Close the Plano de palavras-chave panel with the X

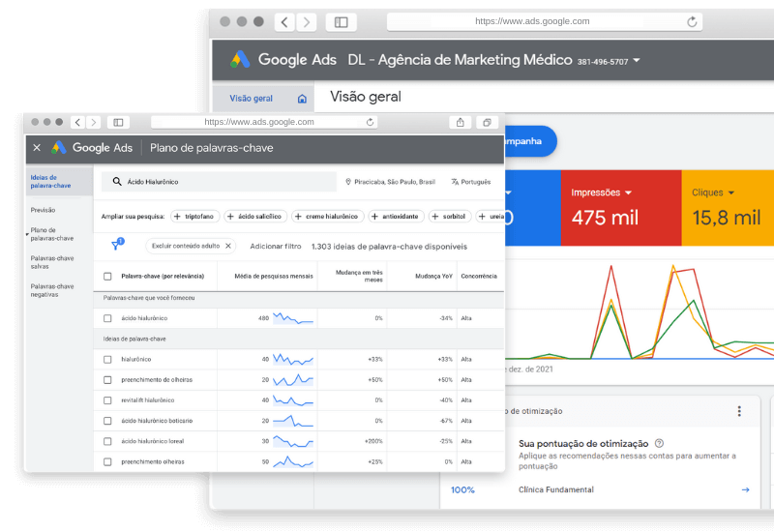coord(37,148)
